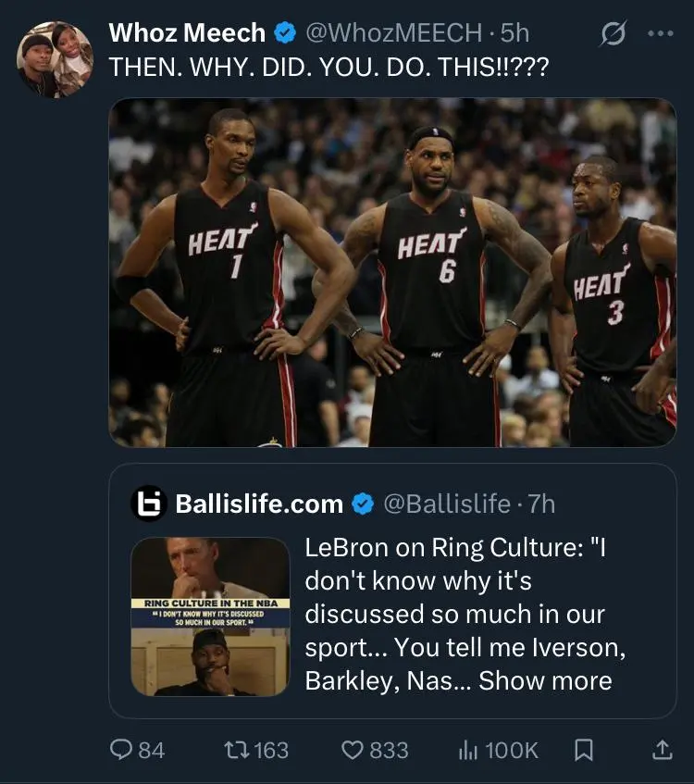Click Ballislife.com verified checkmark badge

pos(363,504)
